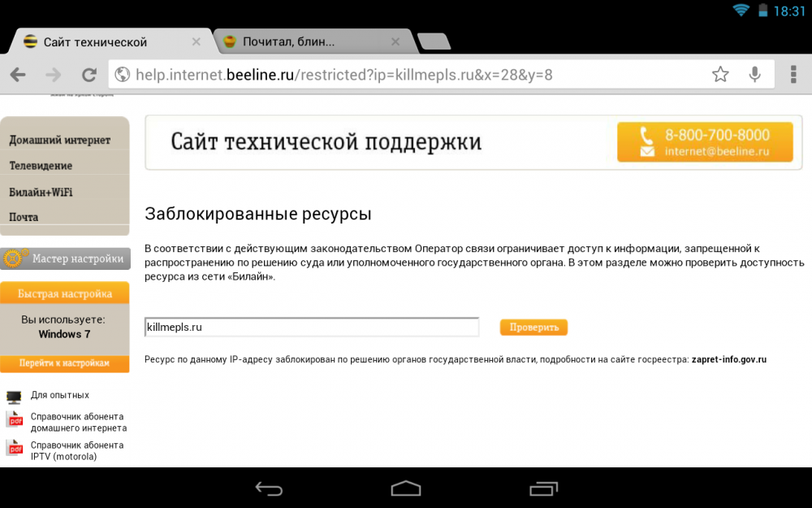812x508 pixels.
Task: Open the 'Для опытных' link
Action: 59,395
